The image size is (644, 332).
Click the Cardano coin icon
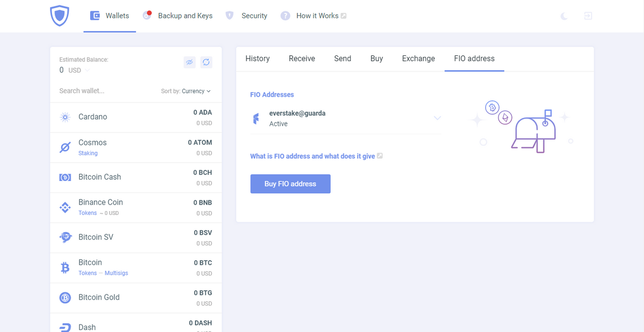pyautogui.click(x=65, y=117)
